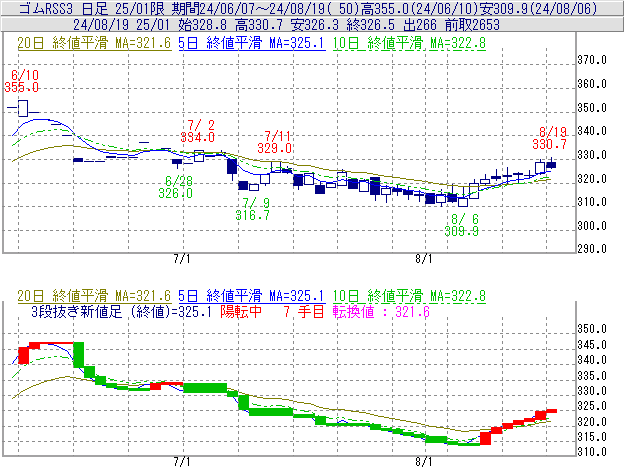Click the 10日 終値平滑 legend in lower chart
This screenshot has height=475, width=624.
(x=409, y=296)
